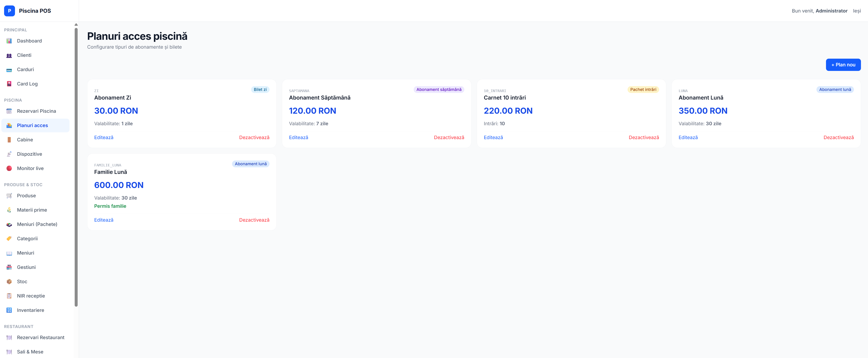Click the Materii prime icon
This screenshot has height=358, width=868.
(9, 210)
